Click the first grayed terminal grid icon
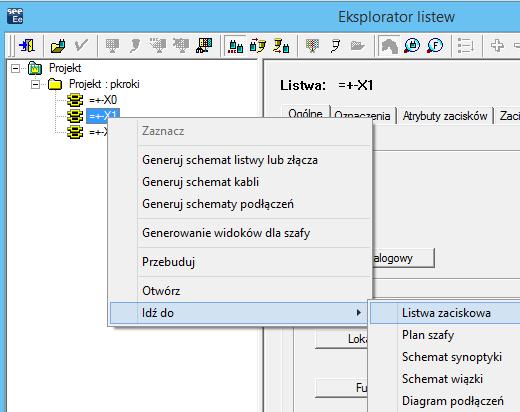 112,46
